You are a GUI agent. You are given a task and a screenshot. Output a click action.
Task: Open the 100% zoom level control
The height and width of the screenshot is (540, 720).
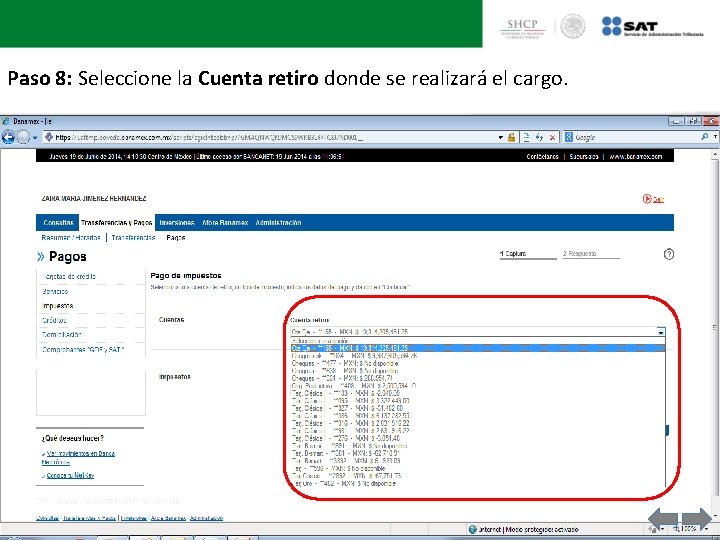tap(692, 529)
